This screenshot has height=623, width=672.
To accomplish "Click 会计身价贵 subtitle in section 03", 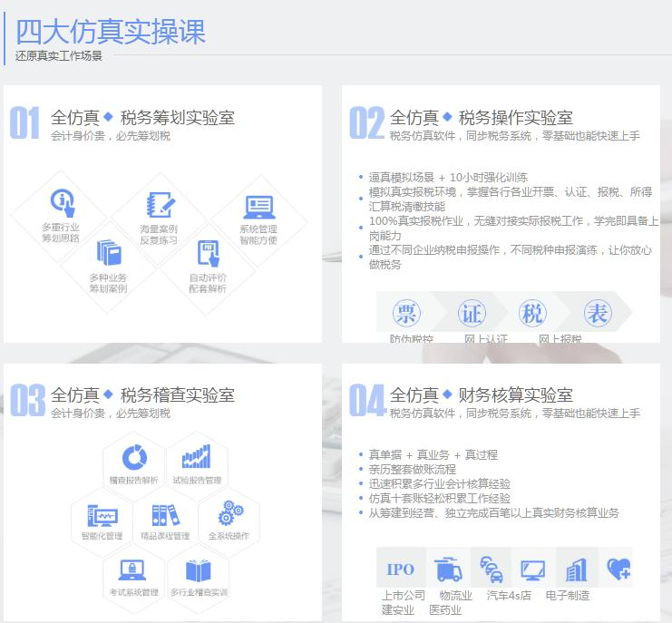I will coord(111,414).
